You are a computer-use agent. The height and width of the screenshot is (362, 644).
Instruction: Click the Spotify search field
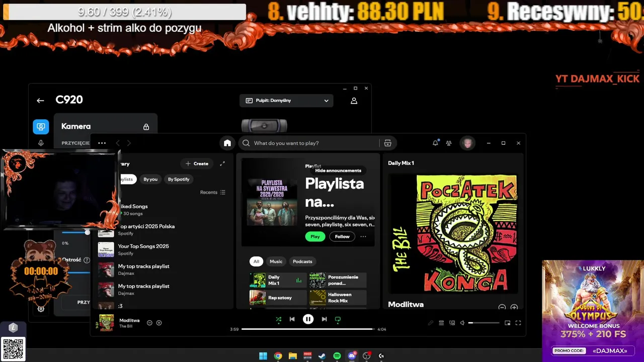pyautogui.click(x=309, y=143)
